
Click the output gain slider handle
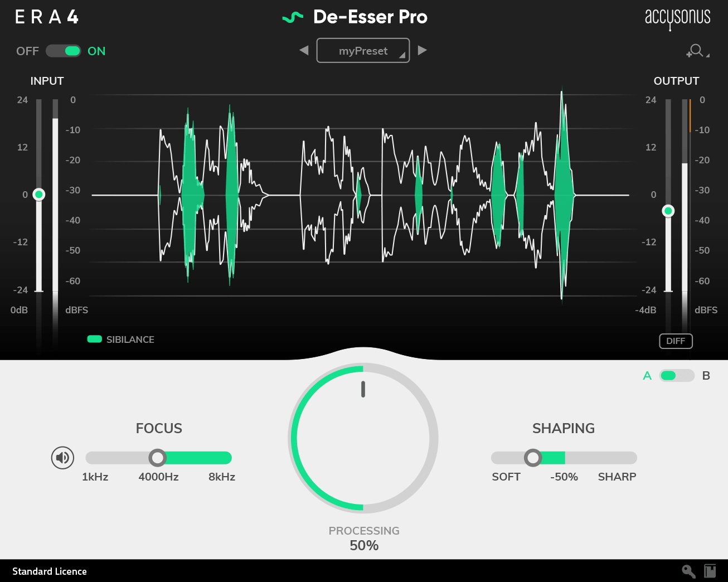coord(668,211)
